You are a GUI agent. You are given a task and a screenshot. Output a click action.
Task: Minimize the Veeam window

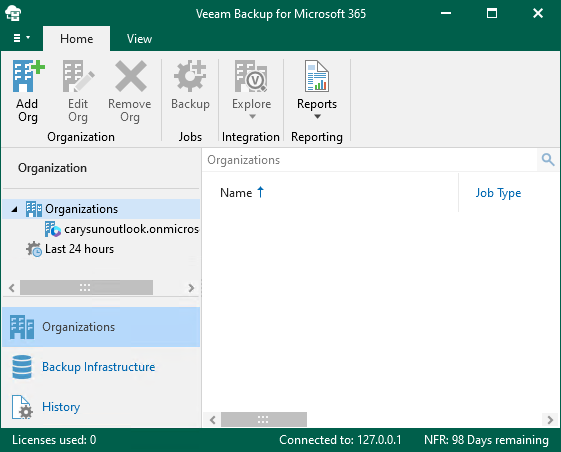[446, 14]
